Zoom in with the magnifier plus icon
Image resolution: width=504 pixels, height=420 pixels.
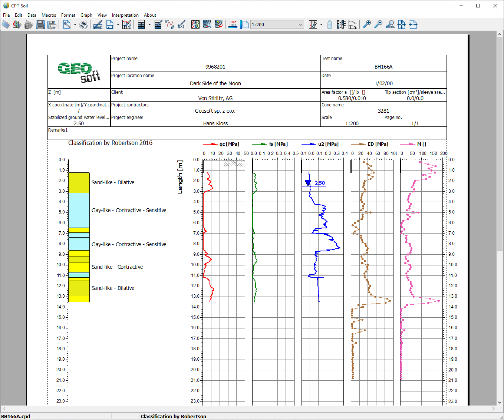pyautogui.click(x=366, y=25)
